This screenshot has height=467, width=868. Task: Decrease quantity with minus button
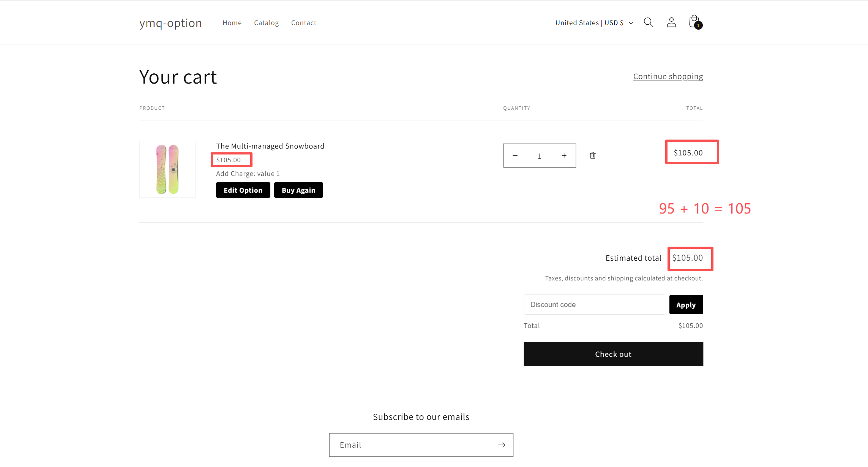[515, 156]
